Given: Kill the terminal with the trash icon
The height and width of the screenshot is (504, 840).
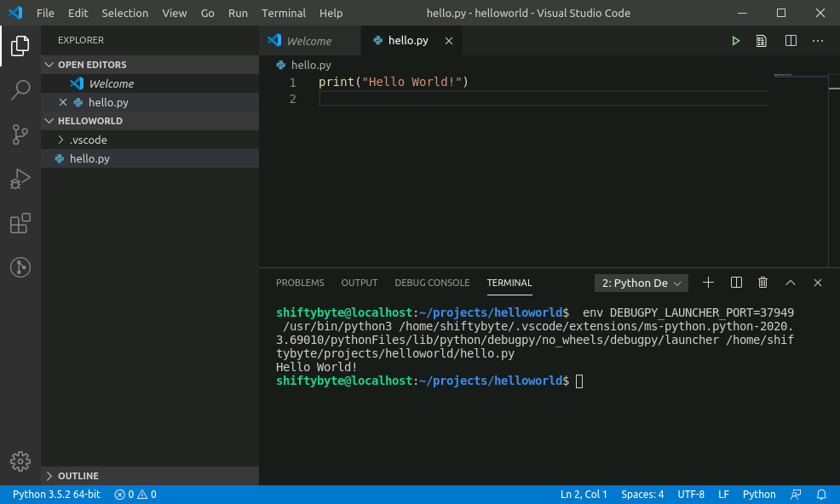Looking at the screenshot, I should [762, 283].
